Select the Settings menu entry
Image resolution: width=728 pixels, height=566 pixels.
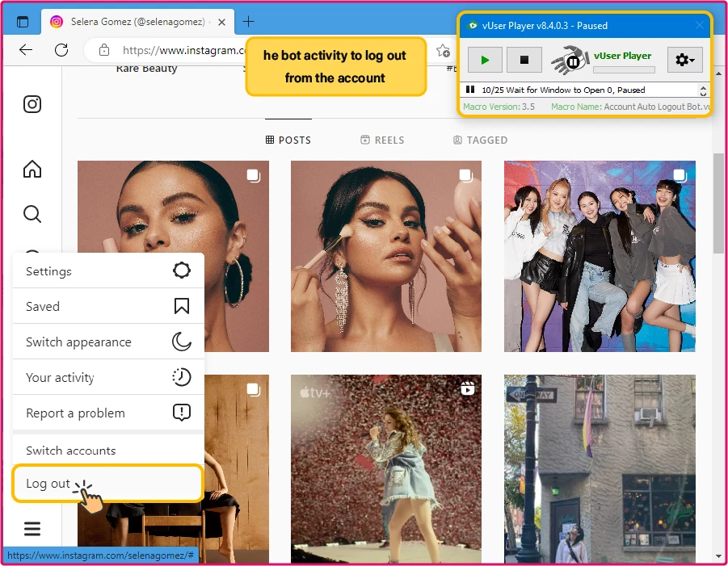pos(108,271)
